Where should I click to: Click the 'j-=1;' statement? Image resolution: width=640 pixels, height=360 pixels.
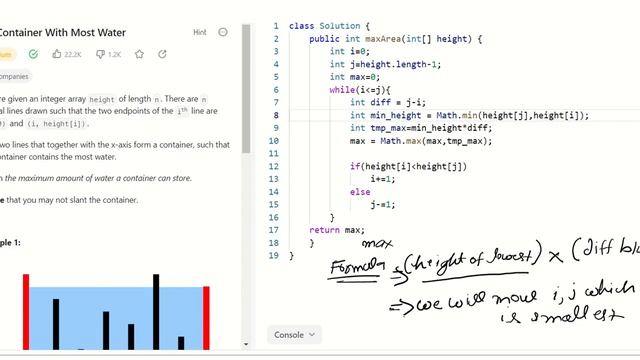pos(383,204)
